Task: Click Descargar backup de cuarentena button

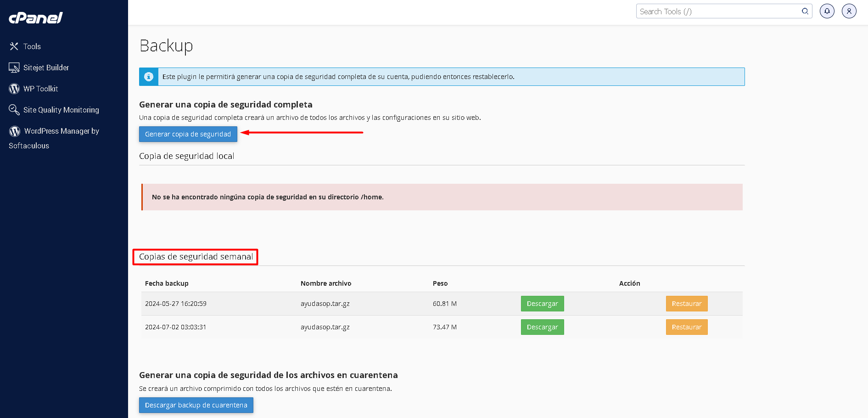Action: pos(196,405)
